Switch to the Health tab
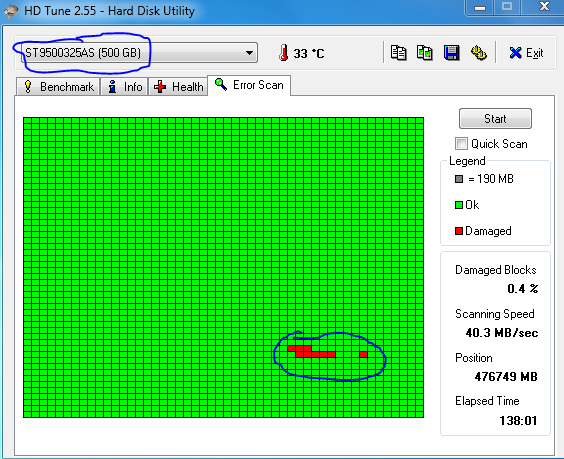Image resolution: width=564 pixels, height=459 pixels. coord(178,87)
